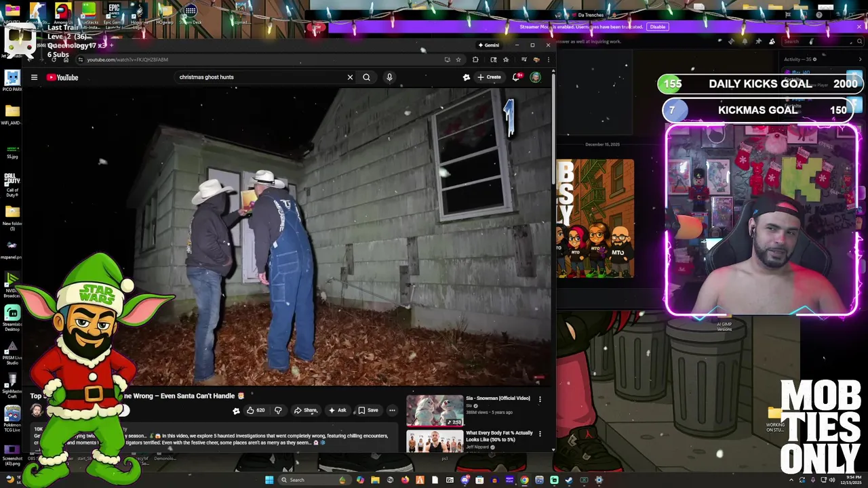Bookmark this page with the star icon
Image resolution: width=868 pixels, height=488 pixels.
458,60
